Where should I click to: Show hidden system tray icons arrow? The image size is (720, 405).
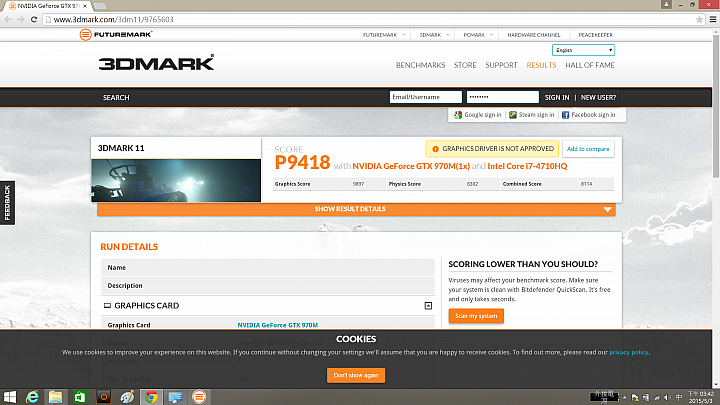point(624,397)
